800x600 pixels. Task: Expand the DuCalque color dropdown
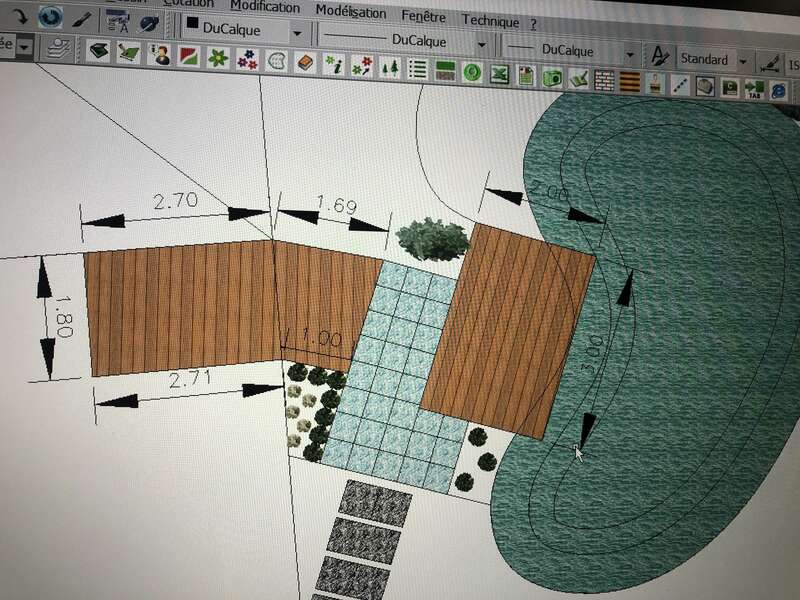point(297,33)
